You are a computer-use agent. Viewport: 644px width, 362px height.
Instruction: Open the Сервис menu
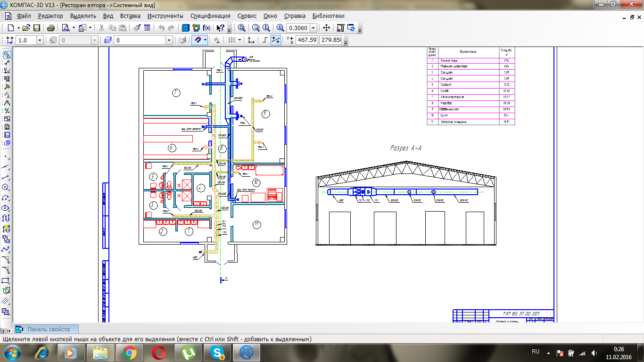coord(247,16)
